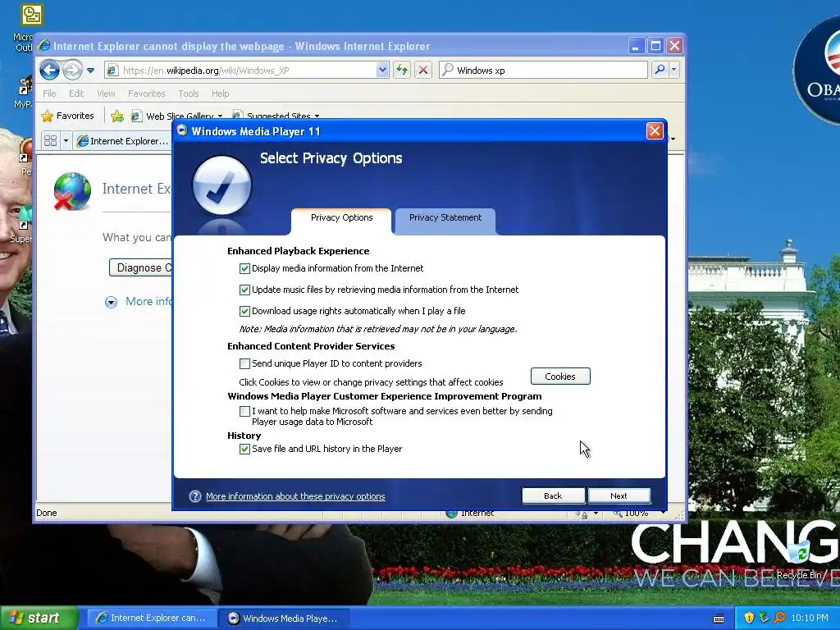Click the search magnifier button in Internet Explorer
840x630 pixels.
point(660,70)
